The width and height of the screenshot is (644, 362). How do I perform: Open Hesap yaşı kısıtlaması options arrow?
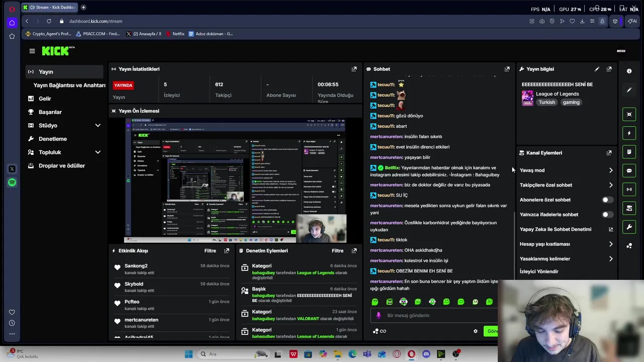pyautogui.click(x=611, y=244)
